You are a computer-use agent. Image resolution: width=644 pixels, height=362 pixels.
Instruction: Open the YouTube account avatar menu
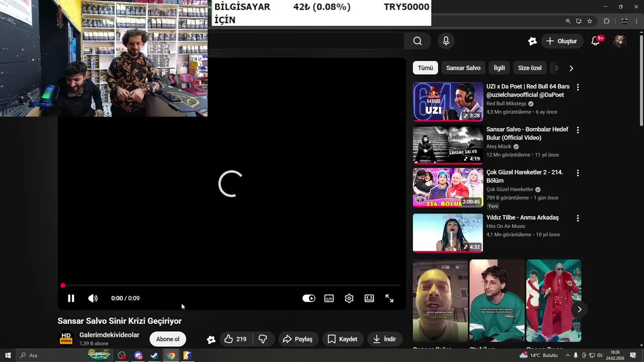click(620, 41)
